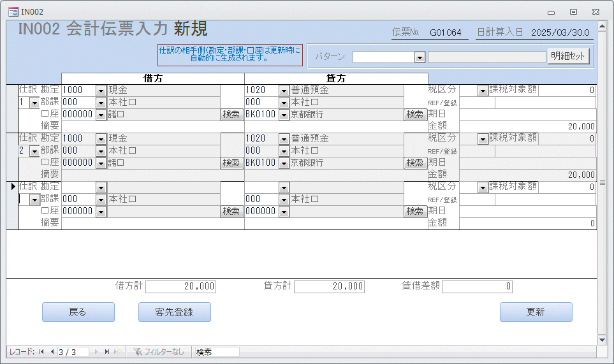Go to previous record using navigation arrow
Screen dimensions: 614x364
(x=52, y=352)
